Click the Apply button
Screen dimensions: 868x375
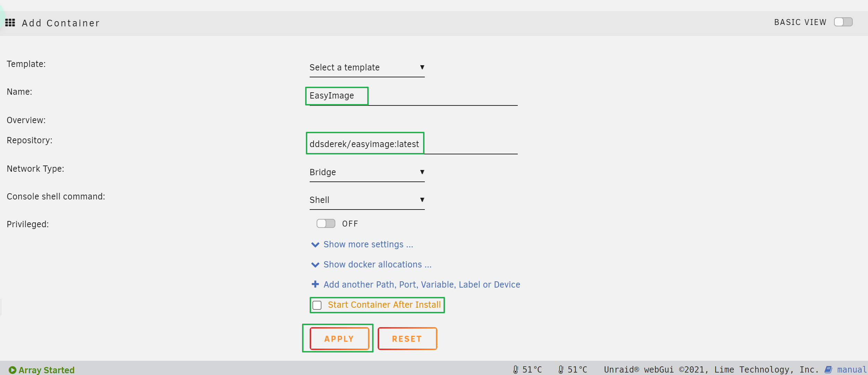[x=339, y=339]
